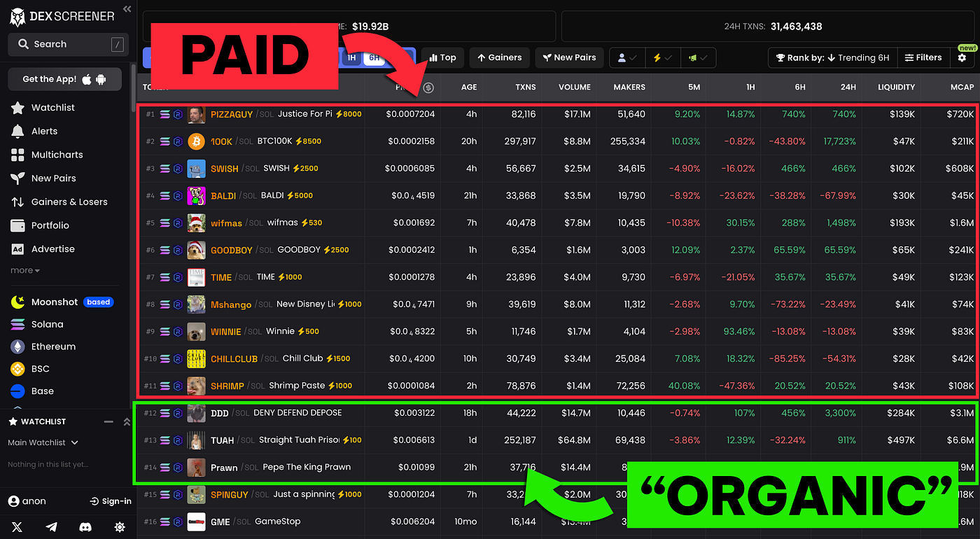Open the anon user profile
This screenshot has width=980, height=539.
pyautogui.click(x=27, y=501)
